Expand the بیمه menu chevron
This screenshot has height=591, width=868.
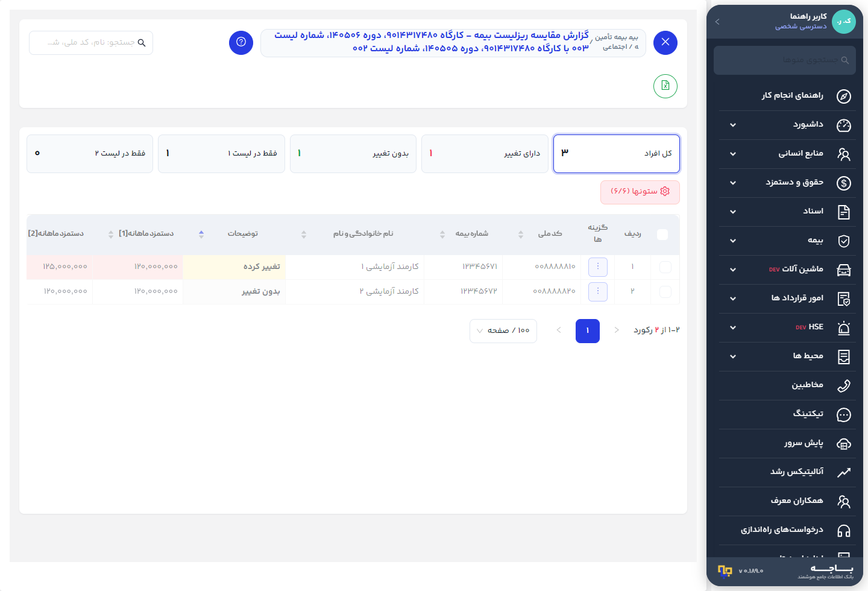coord(733,241)
